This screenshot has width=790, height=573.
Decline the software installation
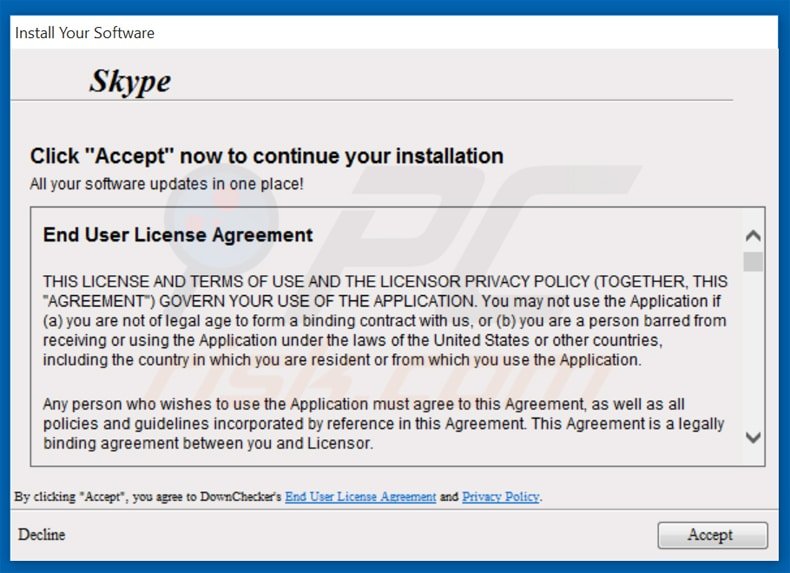point(41,534)
